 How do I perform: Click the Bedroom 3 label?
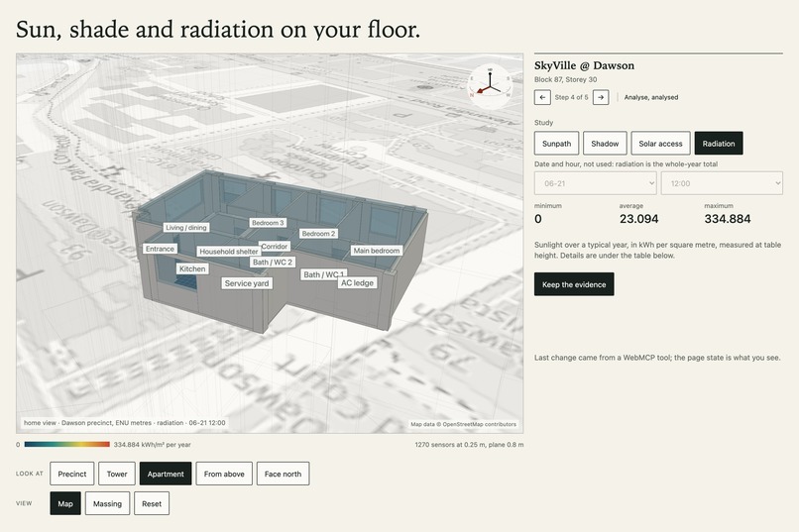click(x=268, y=223)
